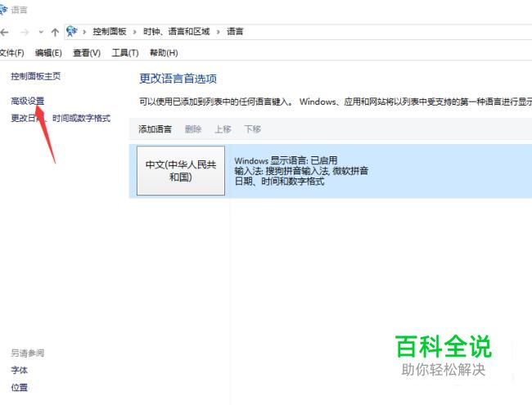532x405 pixels.
Task: Open 更改日期、时间或数字格式 link
Action: [61, 118]
